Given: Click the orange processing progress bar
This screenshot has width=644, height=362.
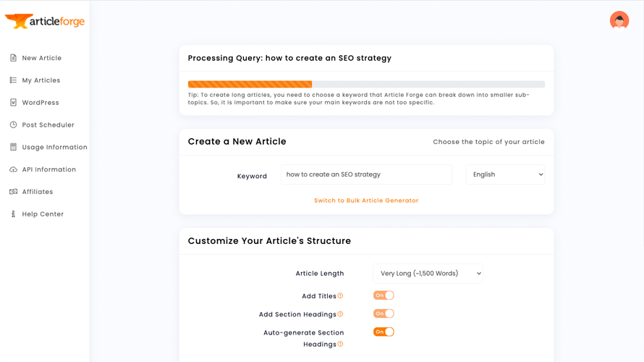Looking at the screenshot, I should pyautogui.click(x=250, y=84).
